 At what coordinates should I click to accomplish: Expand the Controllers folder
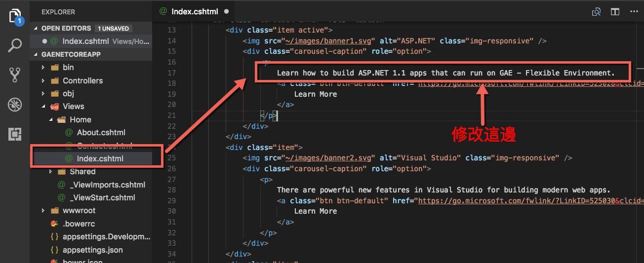pyautogui.click(x=82, y=80)
